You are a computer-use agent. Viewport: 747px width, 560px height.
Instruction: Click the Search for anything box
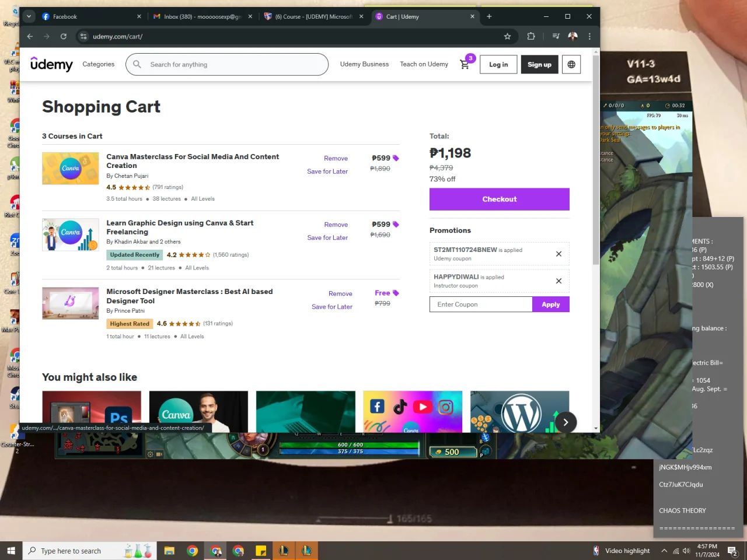227,64
